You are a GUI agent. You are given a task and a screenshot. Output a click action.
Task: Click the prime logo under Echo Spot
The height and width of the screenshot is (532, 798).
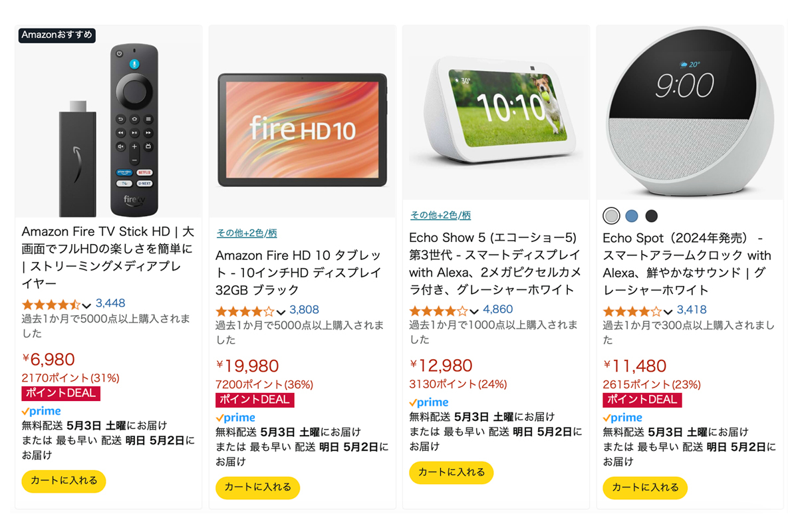click(622, 418)
